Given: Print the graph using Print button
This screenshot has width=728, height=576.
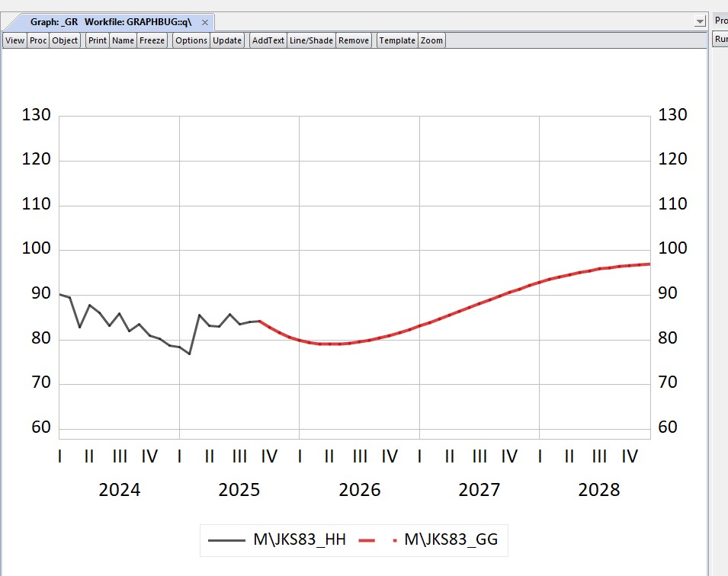Looking at the screenshot, I should click(98, 40).
